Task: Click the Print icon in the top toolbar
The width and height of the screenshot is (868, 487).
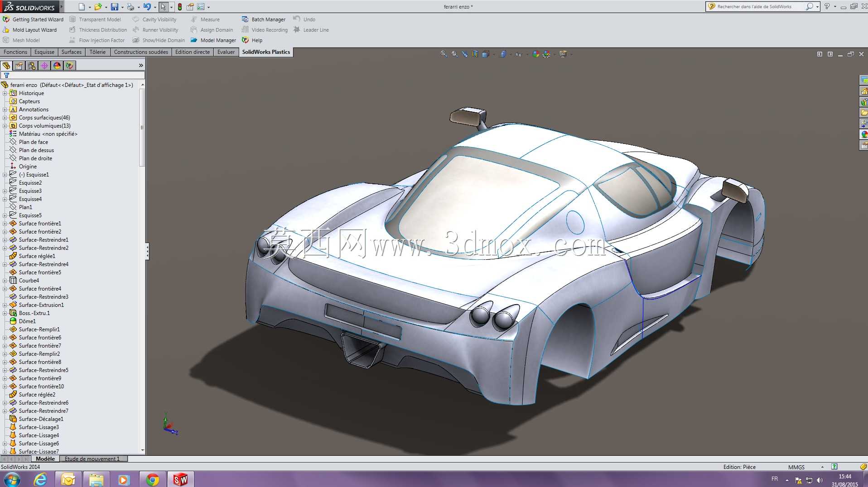Action: pyautogui.click(x=130, y=7)
